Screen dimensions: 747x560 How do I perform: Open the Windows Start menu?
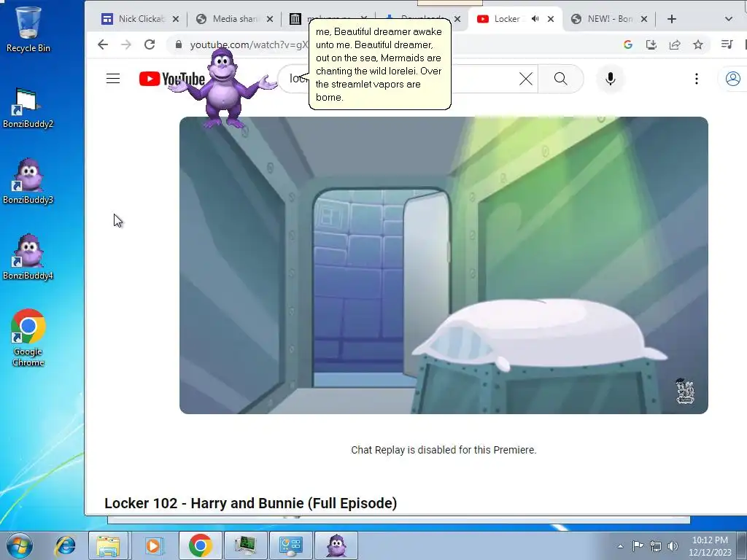[x=20, y=545]
